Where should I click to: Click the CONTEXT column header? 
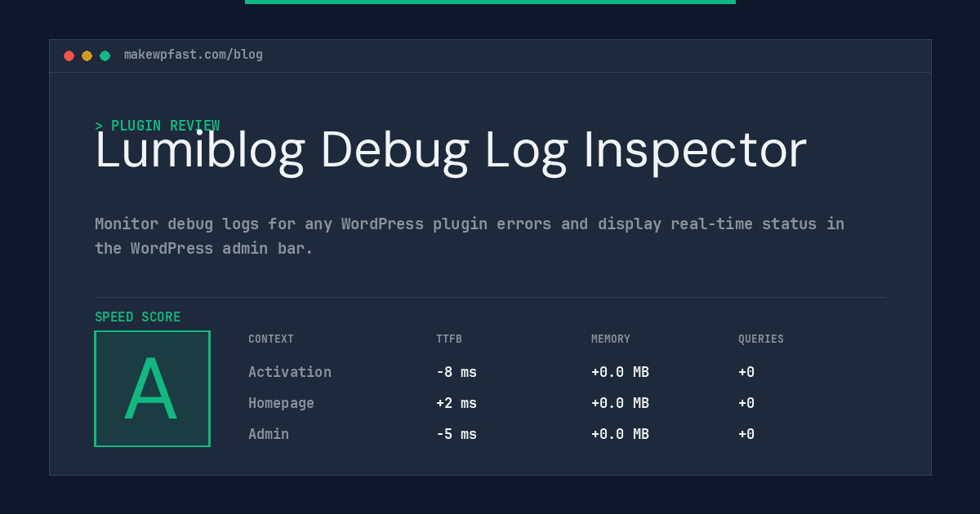tap(271, 339)
